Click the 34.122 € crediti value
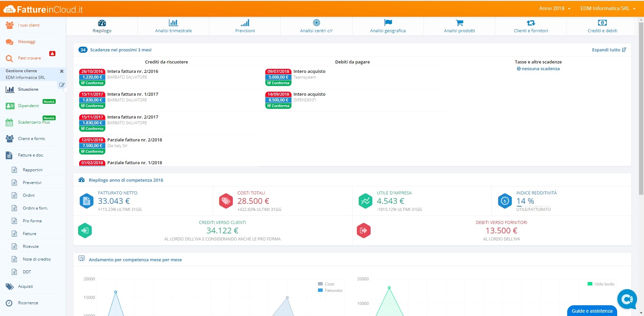Viewport: 644px width, 316px height. click(x=222, y=231)
